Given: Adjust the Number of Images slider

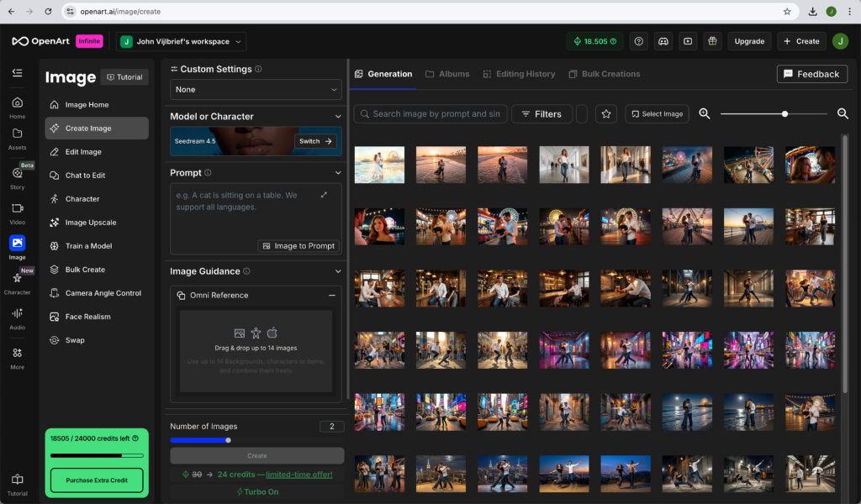Looking at the screenshot, I should click(228, 439).
